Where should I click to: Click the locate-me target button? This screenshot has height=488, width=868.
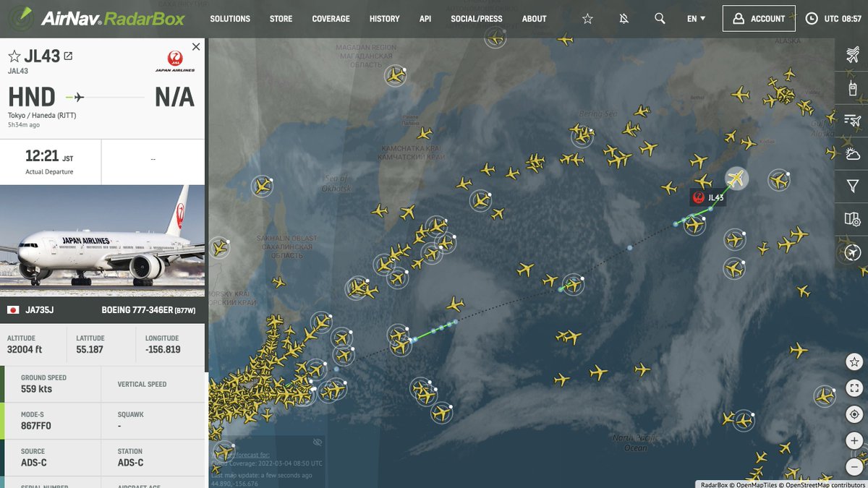854,414
